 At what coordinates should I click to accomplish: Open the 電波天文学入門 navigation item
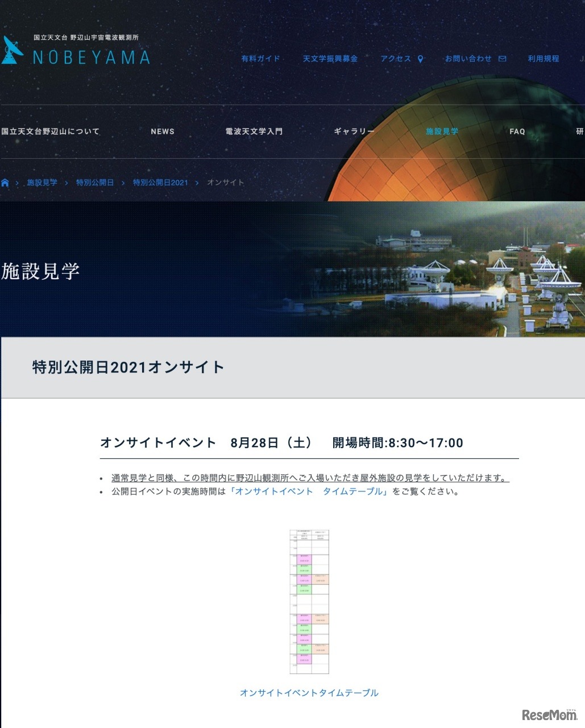pyautogui.click(x=254, y=131)
